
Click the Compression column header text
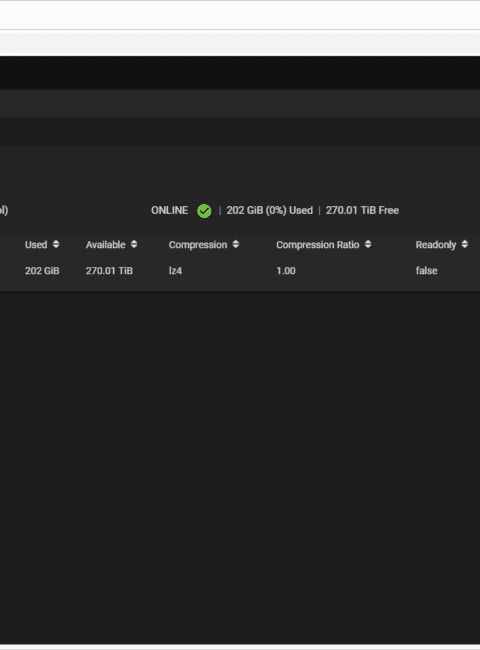198,245
